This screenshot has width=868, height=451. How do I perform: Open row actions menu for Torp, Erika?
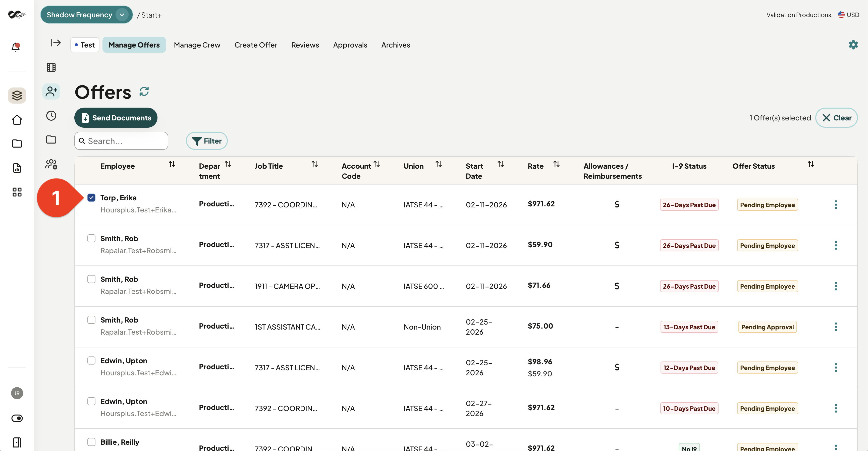[836, 205]
